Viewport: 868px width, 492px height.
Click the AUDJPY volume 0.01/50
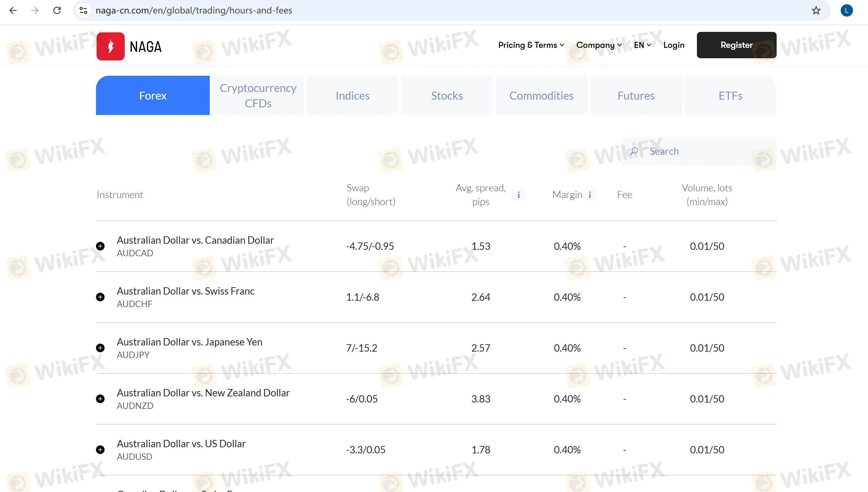[x=707, y=348]
